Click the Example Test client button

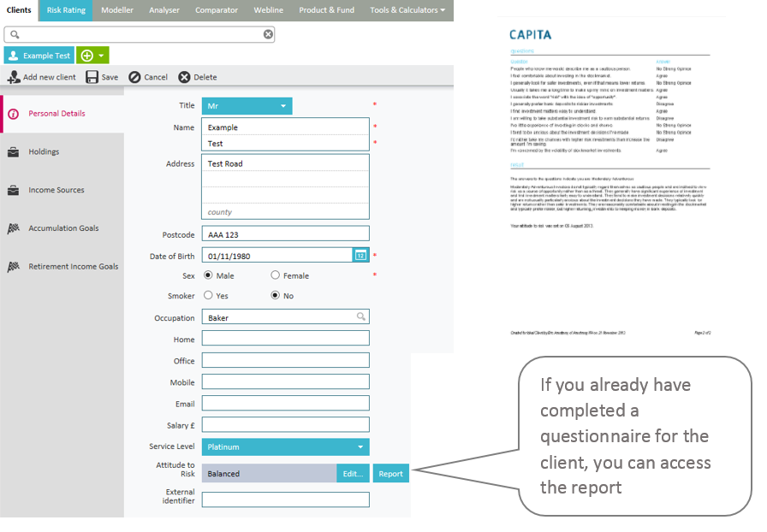click(x=39, y=56)
